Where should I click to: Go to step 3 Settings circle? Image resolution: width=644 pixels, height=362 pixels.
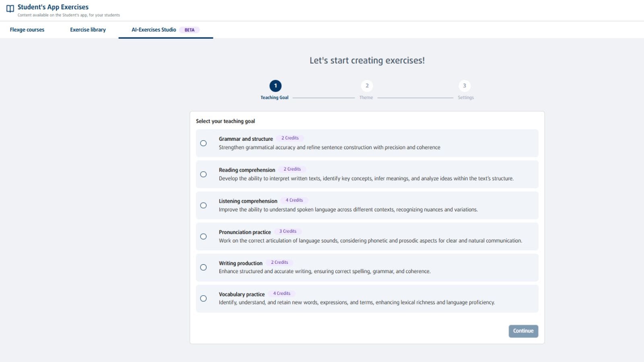464,86
